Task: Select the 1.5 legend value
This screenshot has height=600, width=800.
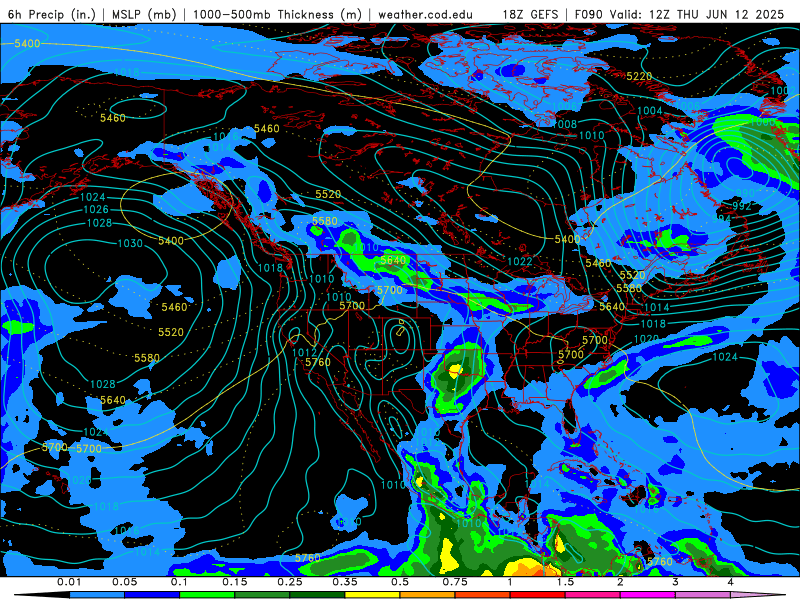Action: pyautogui.click(x=565, y=582)
